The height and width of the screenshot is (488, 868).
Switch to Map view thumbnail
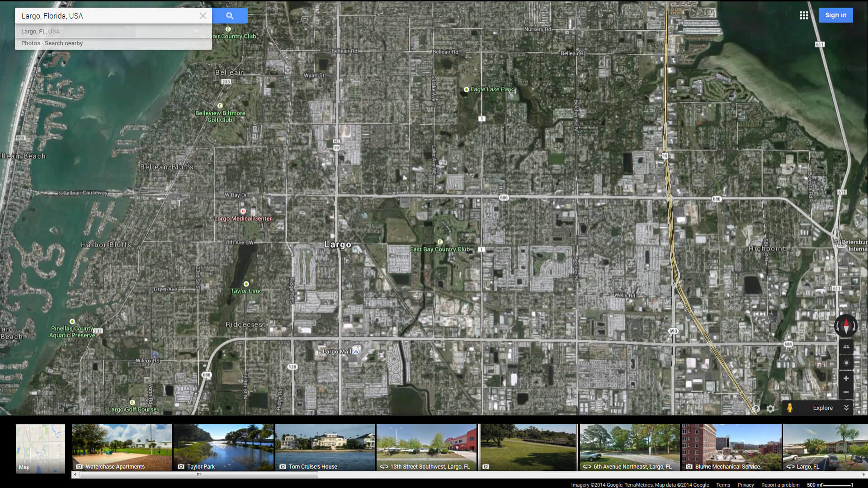(x=40, y=448)
